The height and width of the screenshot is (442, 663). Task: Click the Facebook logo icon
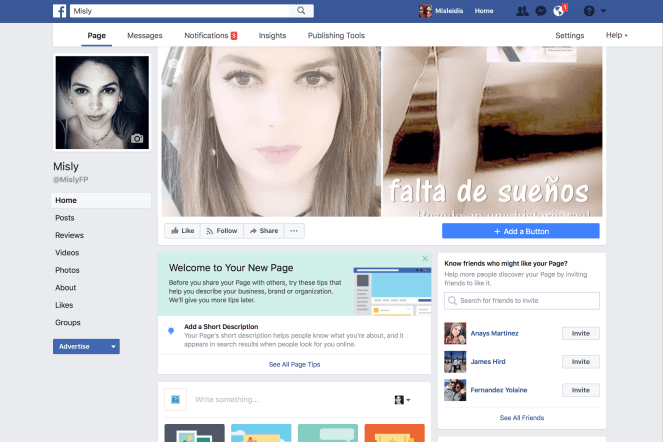click(59, 11)
